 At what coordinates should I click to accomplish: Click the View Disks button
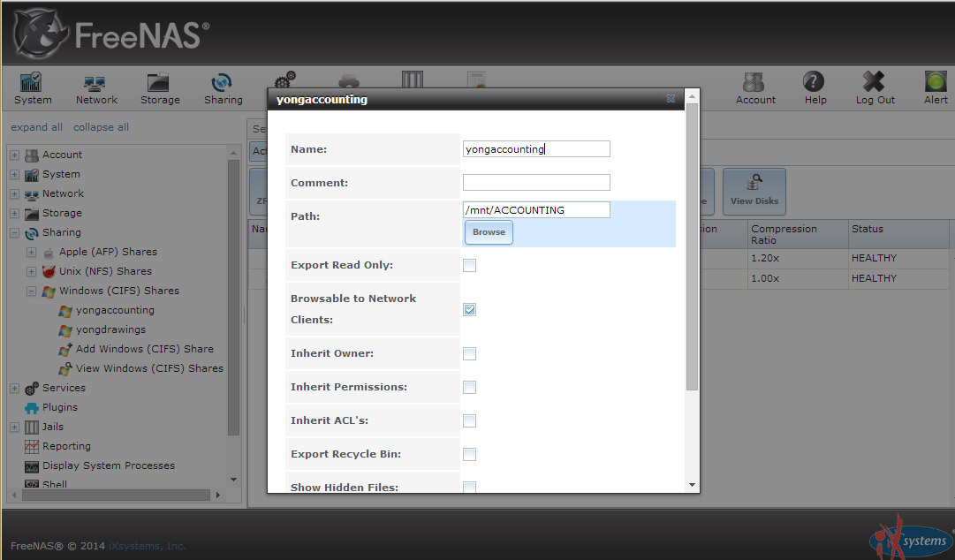pos(754,192)
